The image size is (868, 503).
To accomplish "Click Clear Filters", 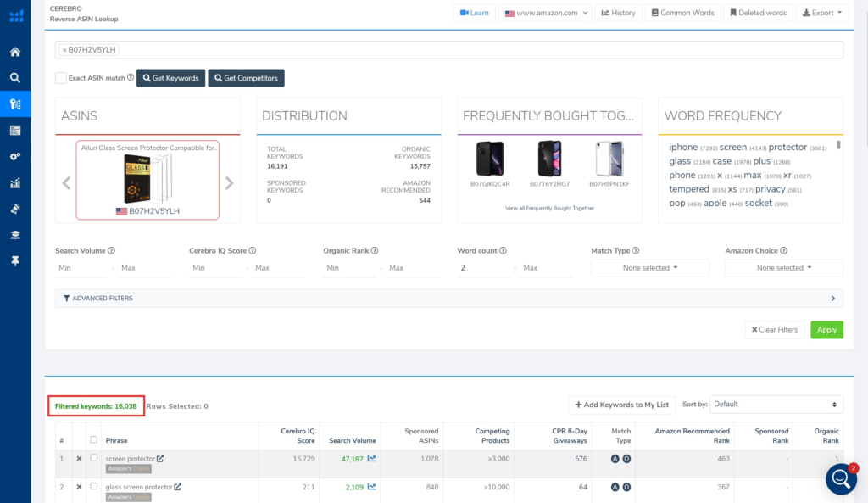I will click(775, 330).
